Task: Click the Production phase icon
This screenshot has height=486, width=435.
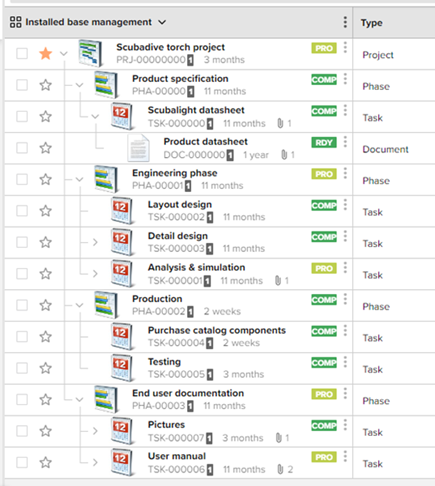Action: [x=106, y=305]
